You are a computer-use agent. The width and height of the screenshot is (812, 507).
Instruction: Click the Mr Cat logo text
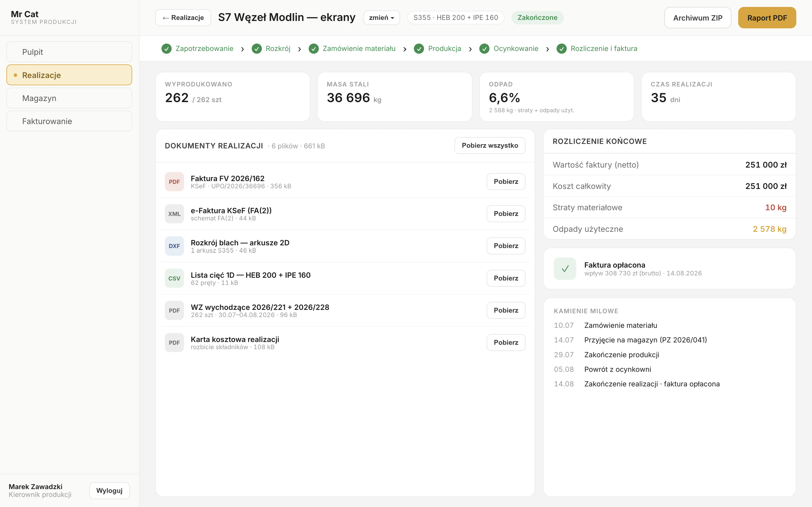pos(25,14)
